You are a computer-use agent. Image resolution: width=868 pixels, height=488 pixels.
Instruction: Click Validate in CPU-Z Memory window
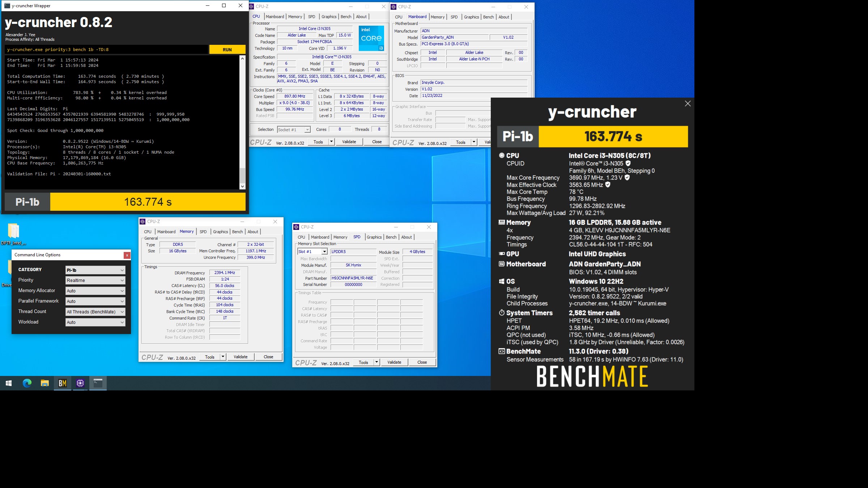pos(241,357)
